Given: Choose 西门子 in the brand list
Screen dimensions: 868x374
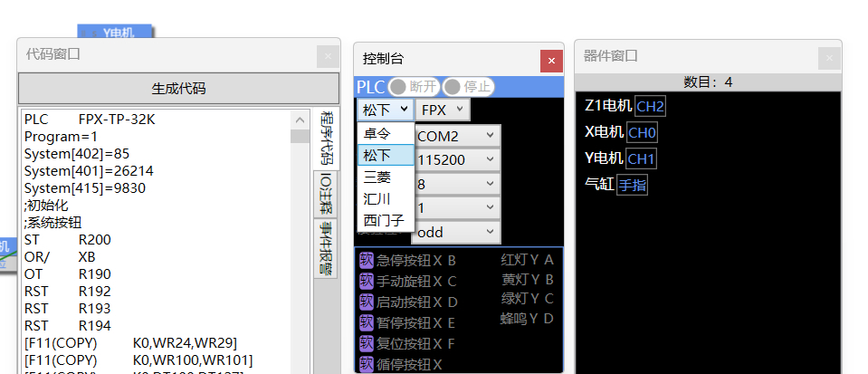Looking at the screenshot, I should click(x=384, y=220).
